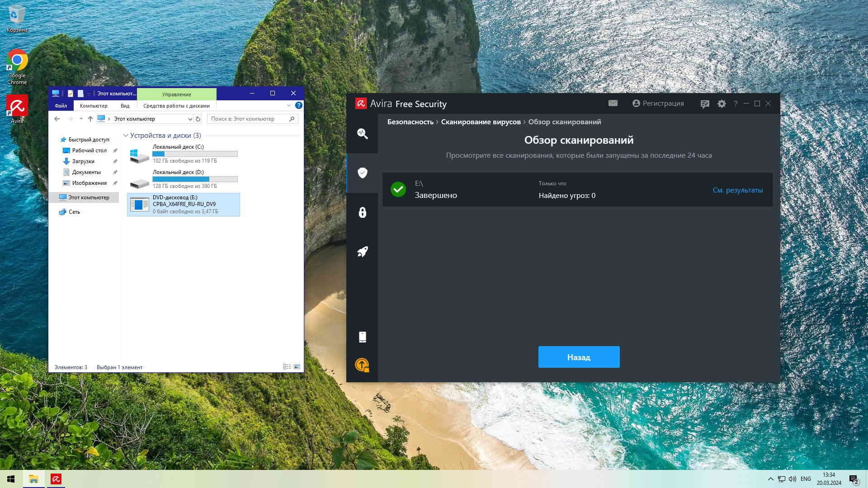Open the 'Вид' ribbon tab
This screenshot has width=868, height=488.
pyautogui.click(x=125, y=106)
